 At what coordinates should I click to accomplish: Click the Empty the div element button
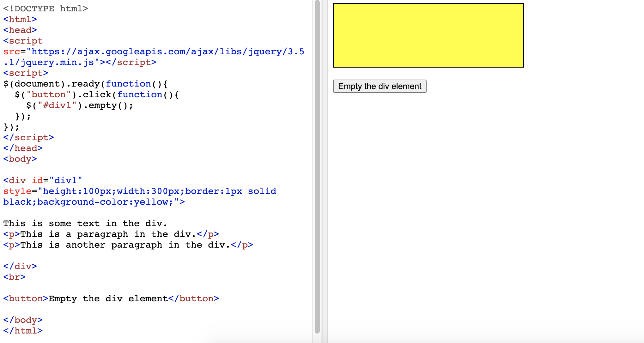pyautogui.click(x=380, y=86)
